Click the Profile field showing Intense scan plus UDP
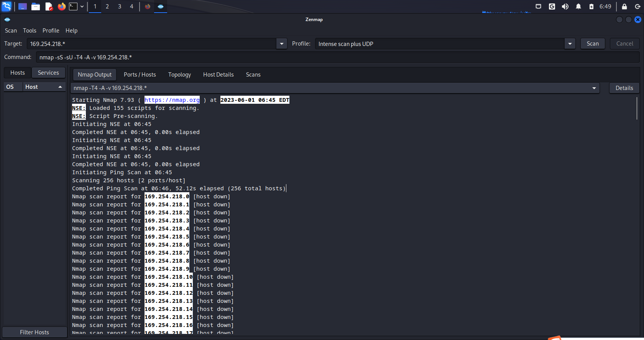Image resolution: width=644 pixels, height=340 pixels. pyautogui.click(x=440, y=44)
